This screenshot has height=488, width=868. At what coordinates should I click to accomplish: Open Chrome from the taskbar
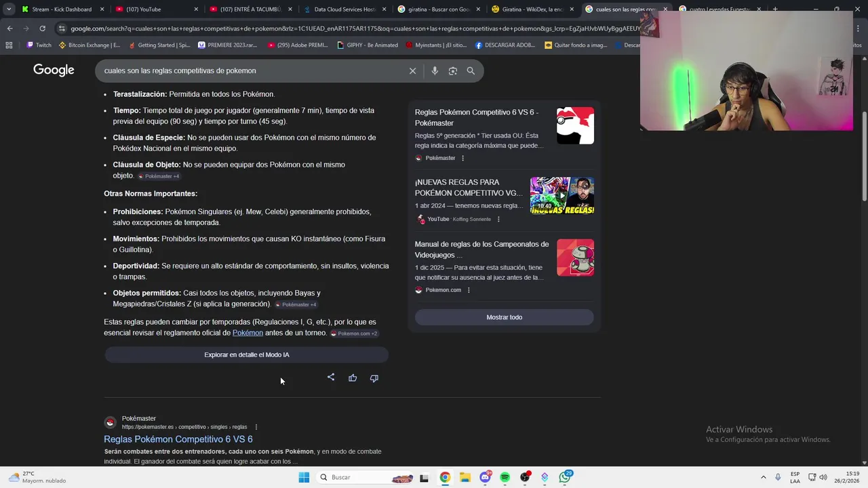(445, 477)
